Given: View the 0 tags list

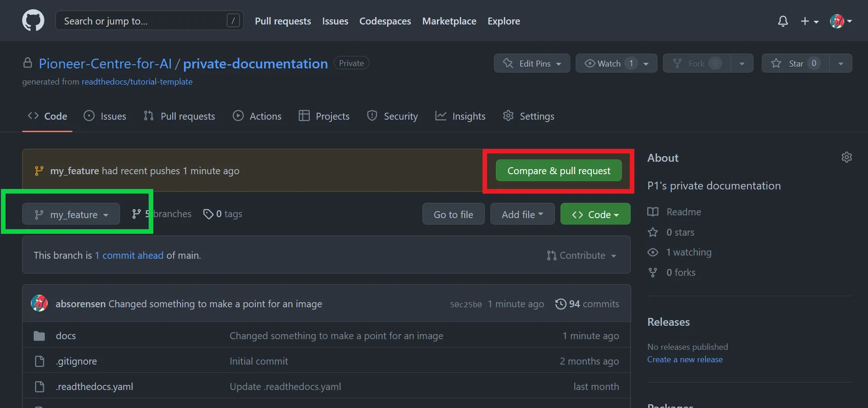Looking at the screenshot, I should pos(223,214).
